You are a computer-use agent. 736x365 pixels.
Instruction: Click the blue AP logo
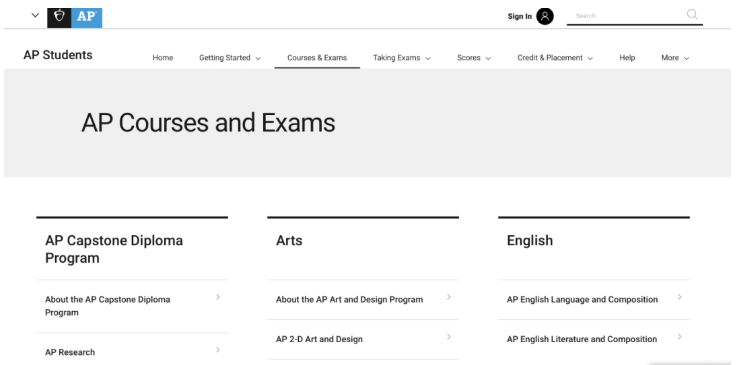tap(87, 17)
